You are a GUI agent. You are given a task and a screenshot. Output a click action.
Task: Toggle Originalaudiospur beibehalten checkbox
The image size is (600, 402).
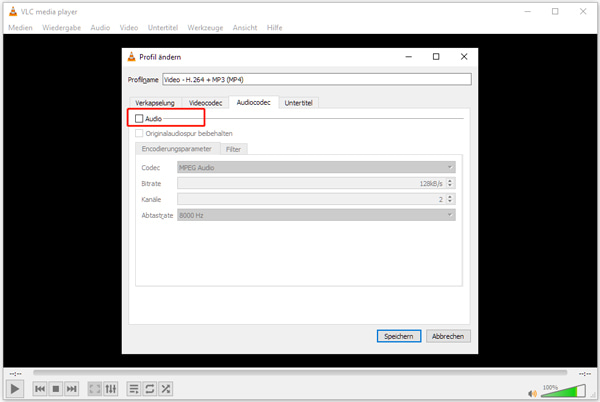[x=139, y=133]
